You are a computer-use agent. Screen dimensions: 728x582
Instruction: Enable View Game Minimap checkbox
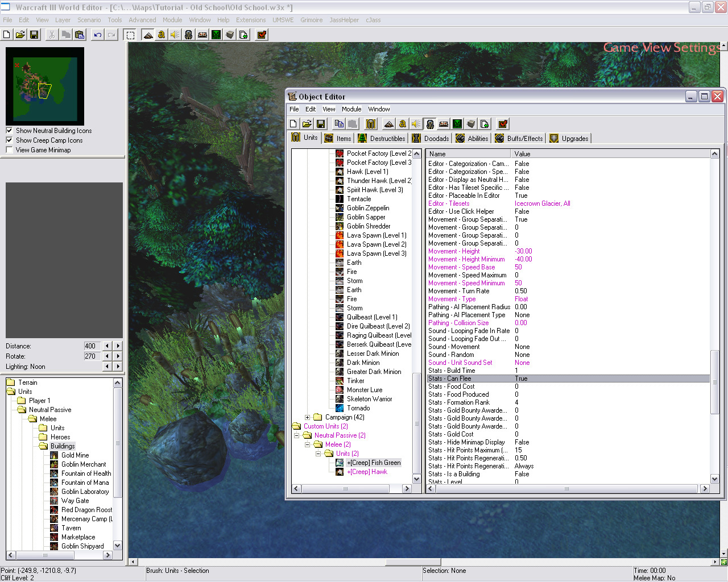[9, 150]
